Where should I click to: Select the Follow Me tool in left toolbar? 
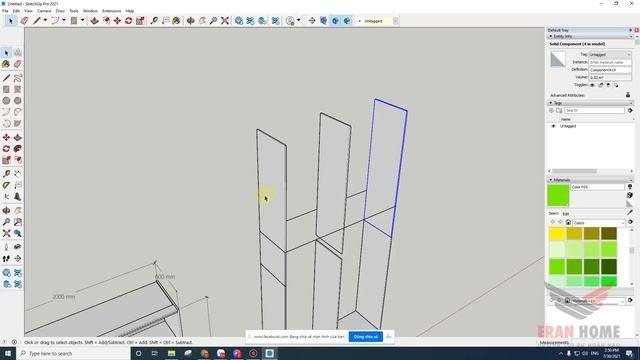coord(18,149)
